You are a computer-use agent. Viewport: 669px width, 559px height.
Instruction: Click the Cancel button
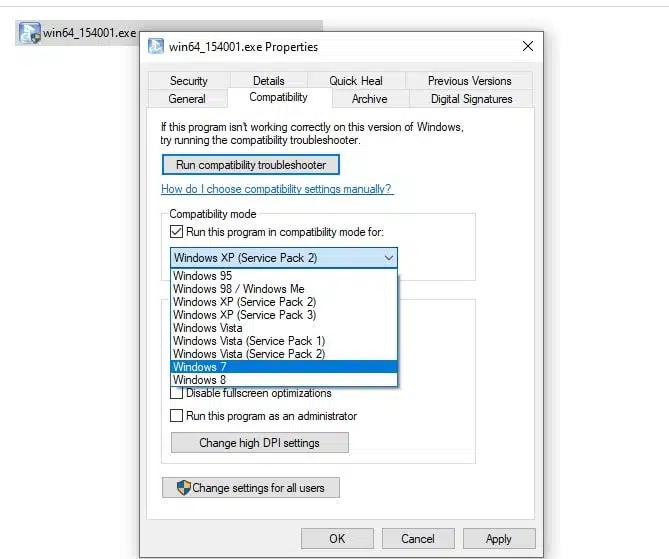click(x=418, y=539)
